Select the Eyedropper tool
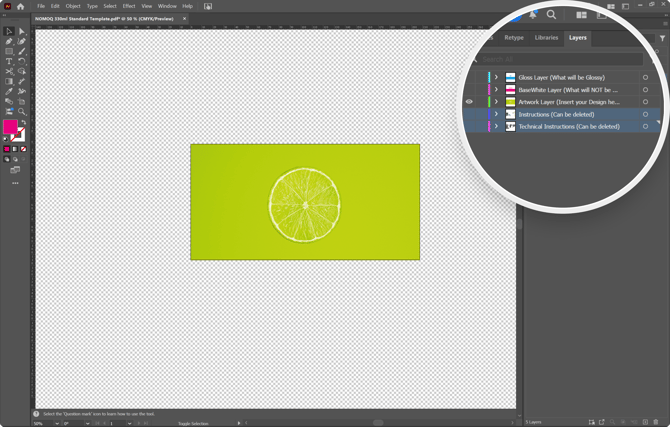670x427 pixels. (9, 91)
